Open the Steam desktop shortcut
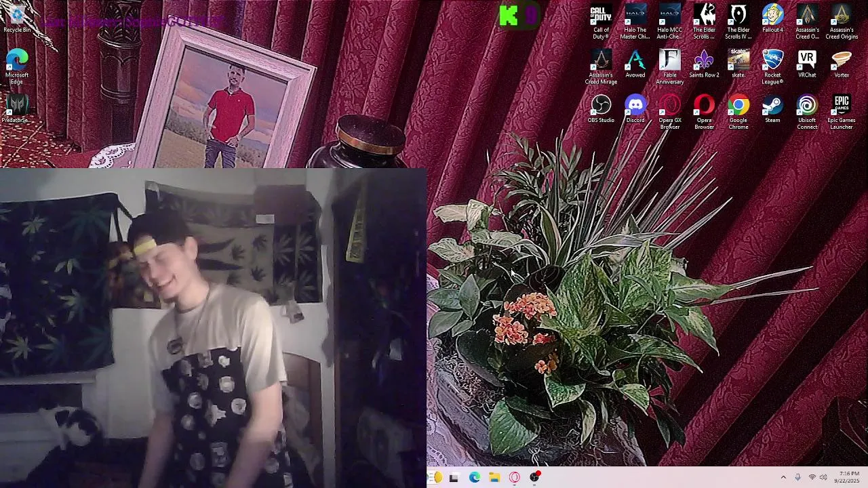868x488 pixels. click(772, 109)
